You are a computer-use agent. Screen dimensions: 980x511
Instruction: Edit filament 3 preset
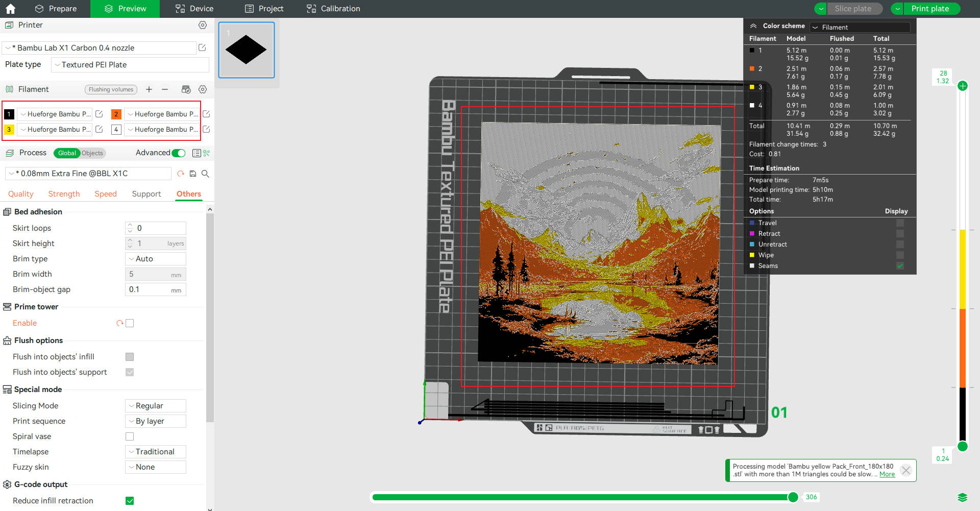100,129
